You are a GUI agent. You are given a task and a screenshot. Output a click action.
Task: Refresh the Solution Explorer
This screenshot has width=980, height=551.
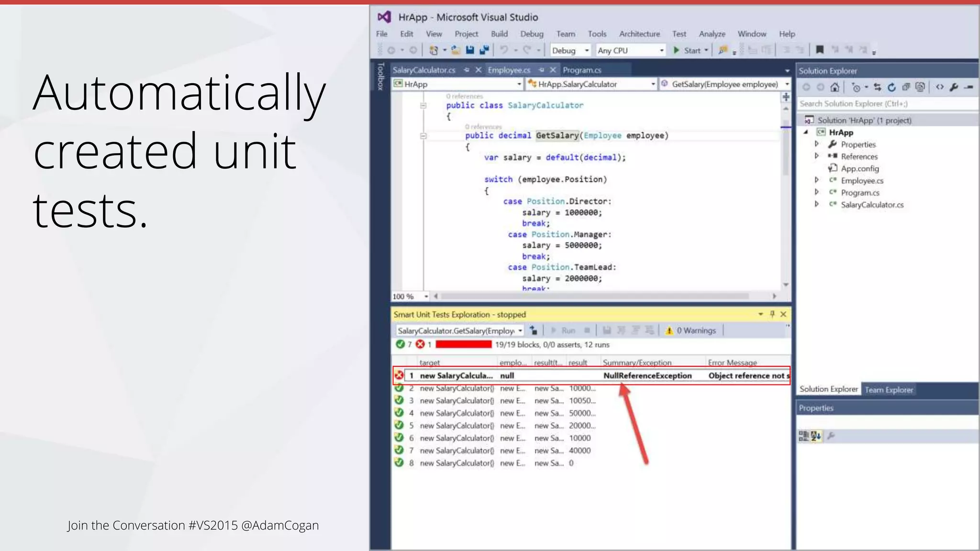pos(891,87)
